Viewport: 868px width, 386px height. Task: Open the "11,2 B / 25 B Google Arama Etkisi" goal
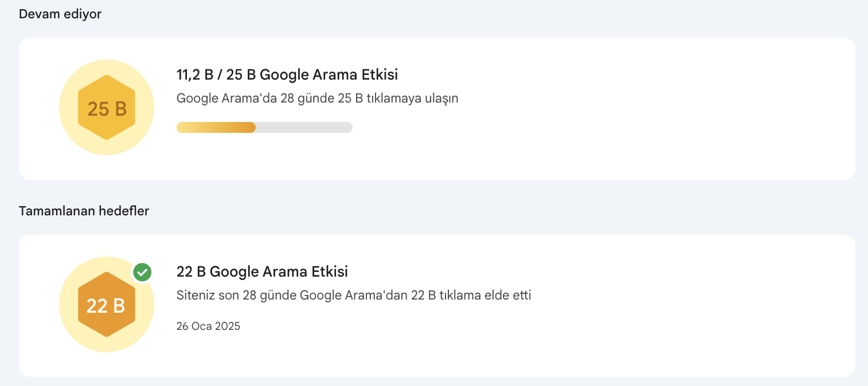287,74
